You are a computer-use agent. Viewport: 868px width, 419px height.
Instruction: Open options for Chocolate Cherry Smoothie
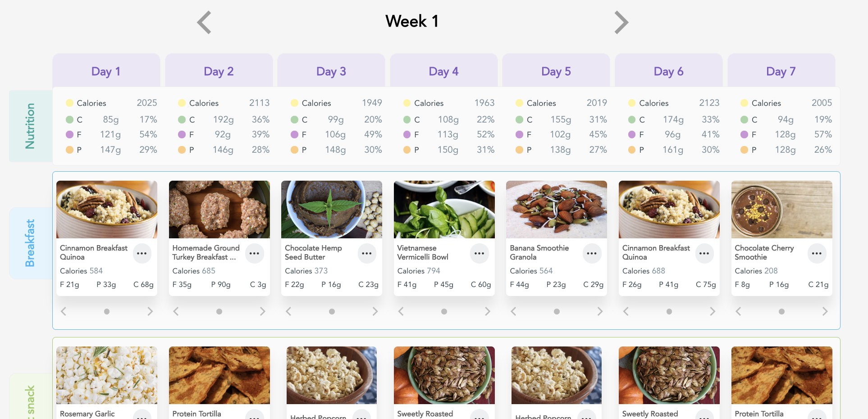tap(817, 253)
